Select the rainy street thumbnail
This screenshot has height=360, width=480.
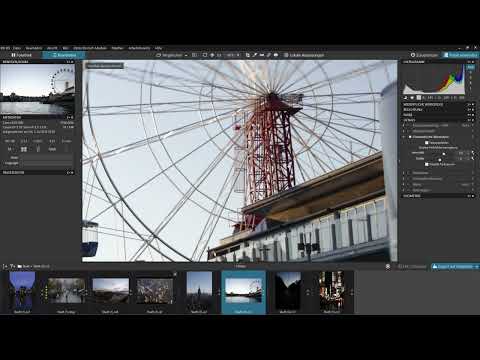point(66,291)
